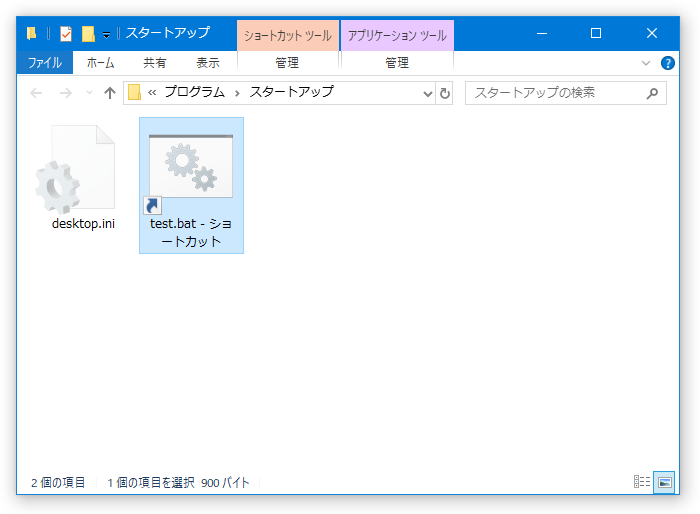Viewport: 700px width, 514px height.
Task: Go back with the left arrow
Action: 36,93
